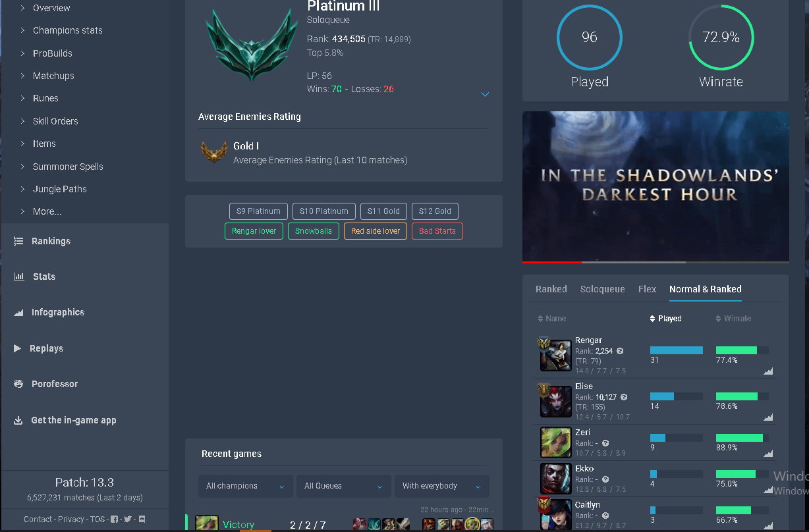The height and width of the screenshot is (532, 809).
Task: Click the help icon beside Ekko's rank
Action: [x=605, y=480]
